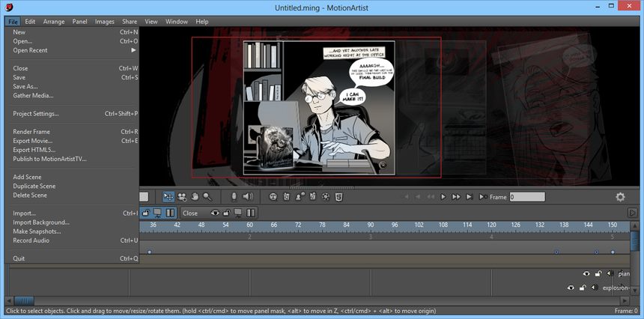
Task: Open the Panel menu
Action: (x=79, y=22)
